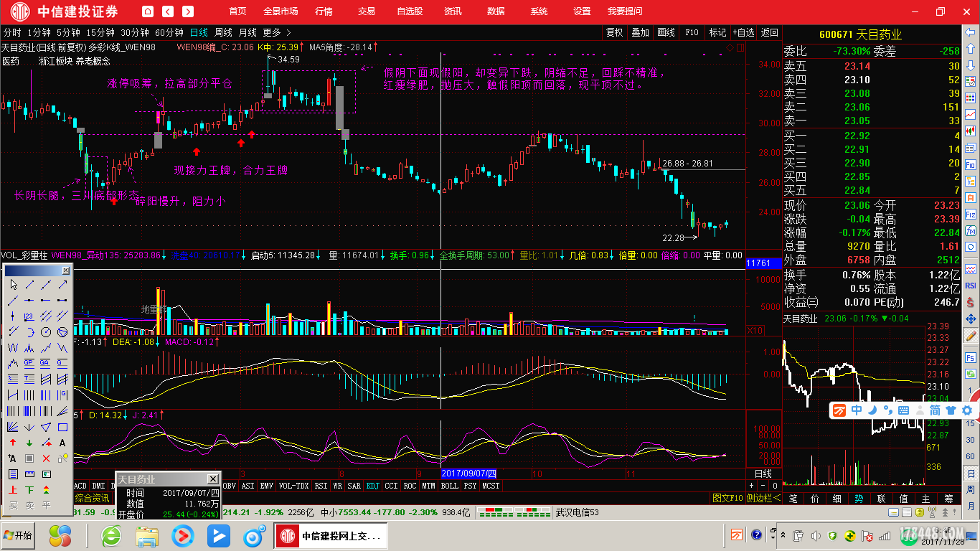This screenshot has width=980, height=551.
Task: Open the 全景市场 menu
Action: [281, 11]
